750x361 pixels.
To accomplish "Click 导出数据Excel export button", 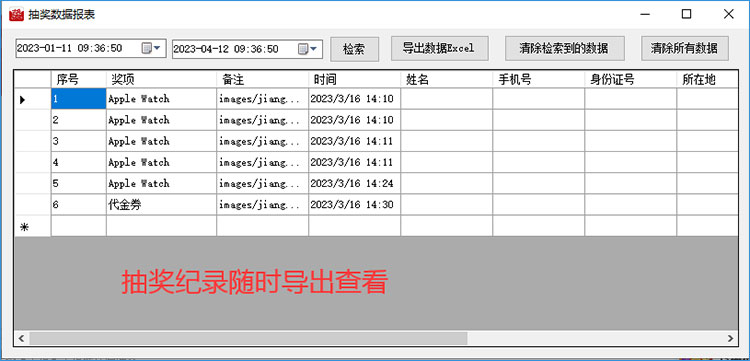I will click(439, 48).
